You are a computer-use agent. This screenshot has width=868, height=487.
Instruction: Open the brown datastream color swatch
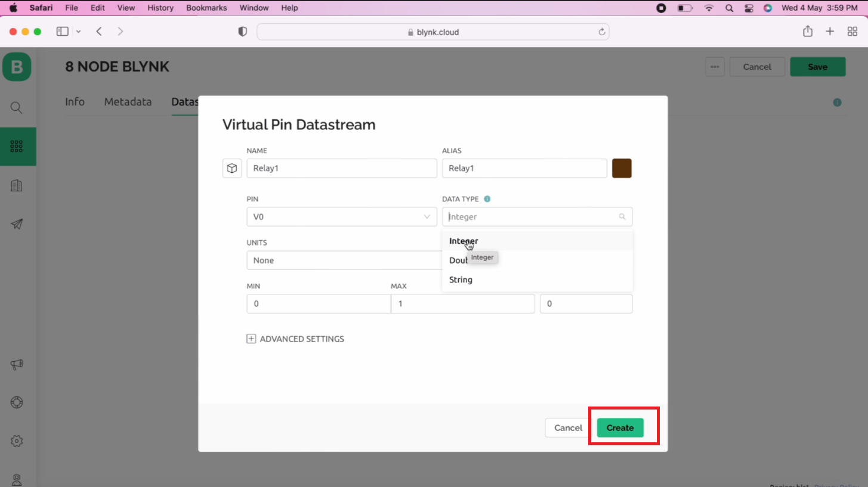(622, 168)
